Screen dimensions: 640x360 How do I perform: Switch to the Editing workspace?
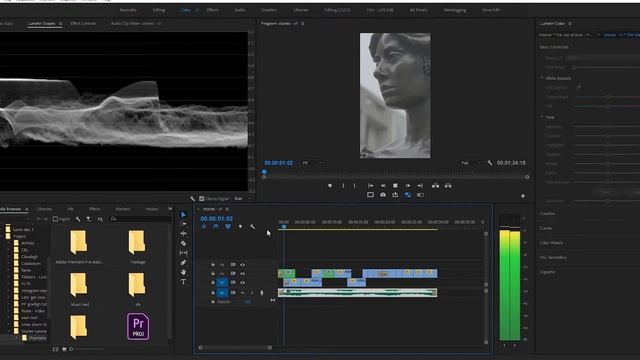159,10
